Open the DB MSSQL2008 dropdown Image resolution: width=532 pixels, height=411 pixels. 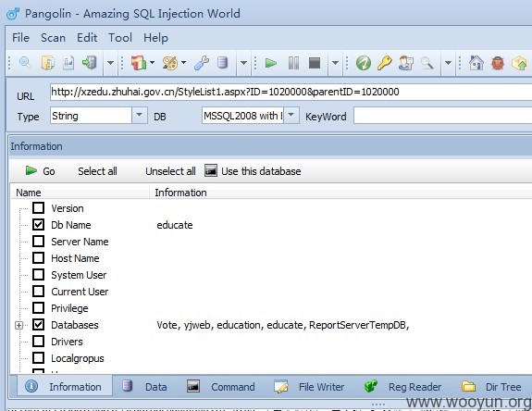click(x=291, y=116)
